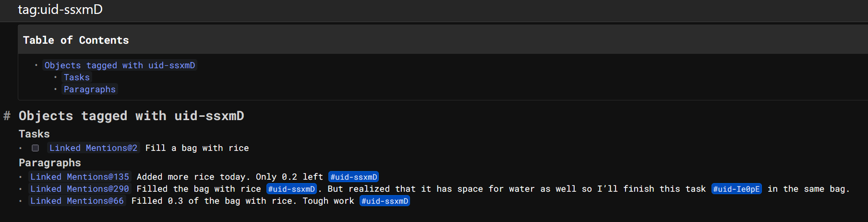Image resolution: width=868 pixels, height=222 pixels.
Task: Click the page title tag:uid-ssxmD
Action: [60, 10]
